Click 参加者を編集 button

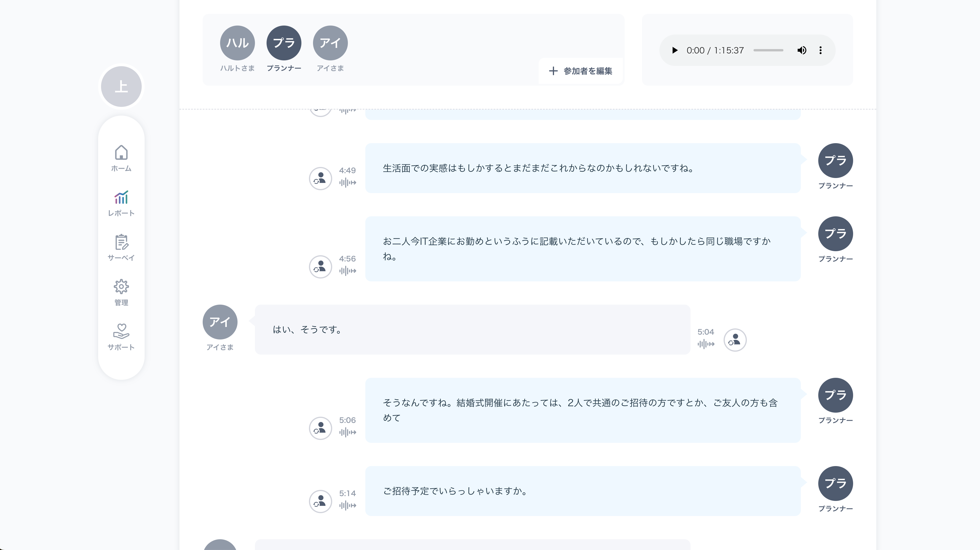(580, 71)
